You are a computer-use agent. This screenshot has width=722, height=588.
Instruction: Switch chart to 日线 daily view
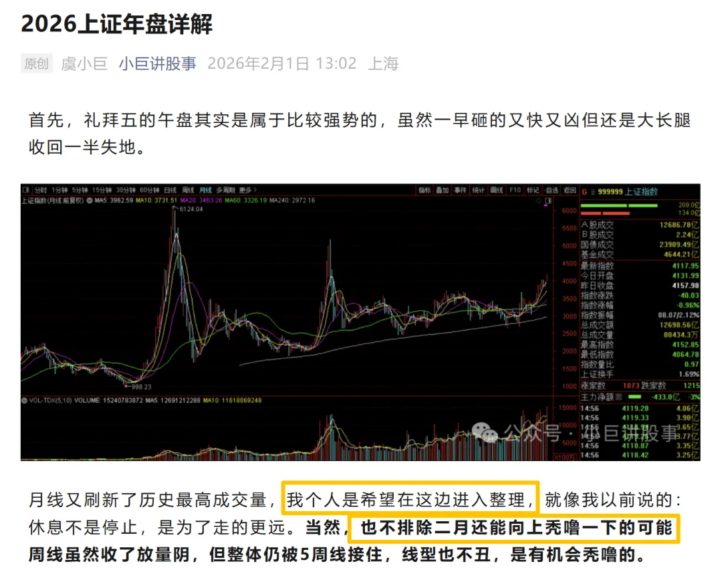(170, 190)
